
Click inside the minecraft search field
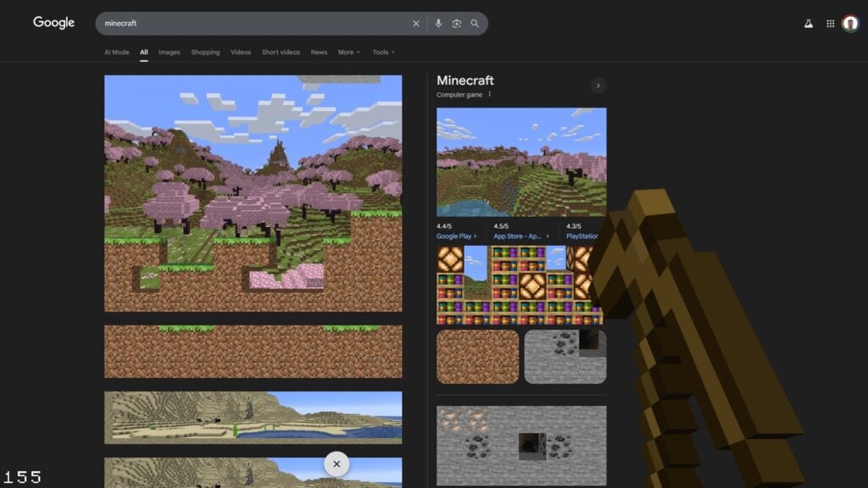pos(254,24)
